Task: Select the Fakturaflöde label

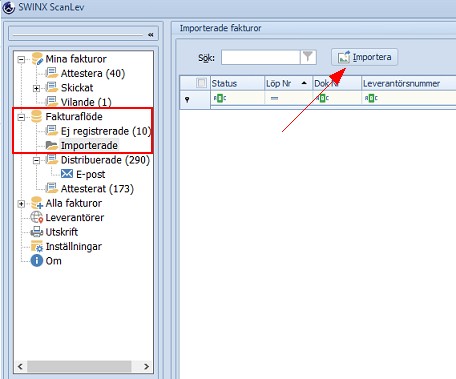Action: click(x=74, y=117)
